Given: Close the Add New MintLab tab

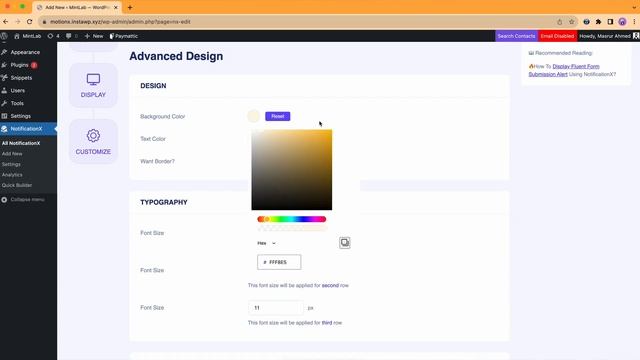Looking at the screenshot, I should [x=116, y=7].
